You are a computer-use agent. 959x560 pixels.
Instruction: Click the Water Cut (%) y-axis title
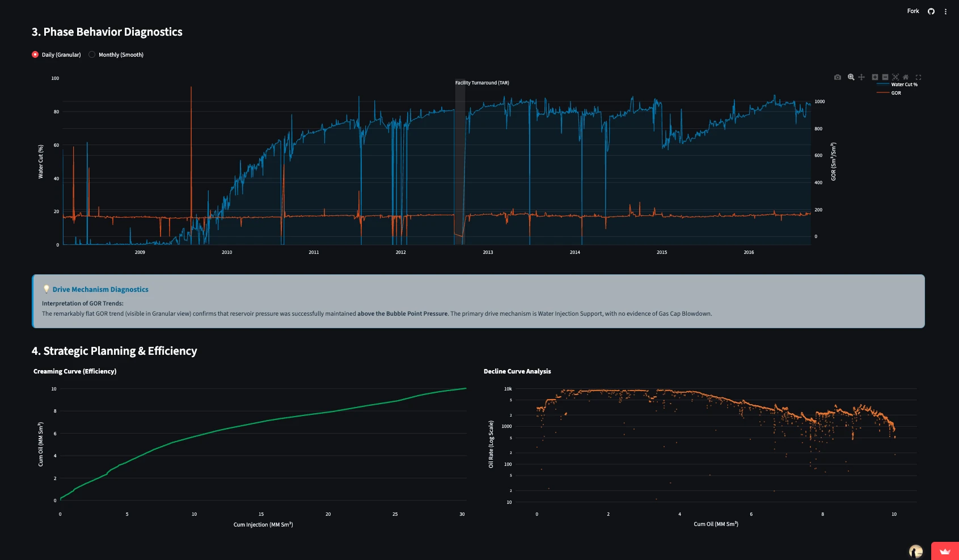point(41,162)
